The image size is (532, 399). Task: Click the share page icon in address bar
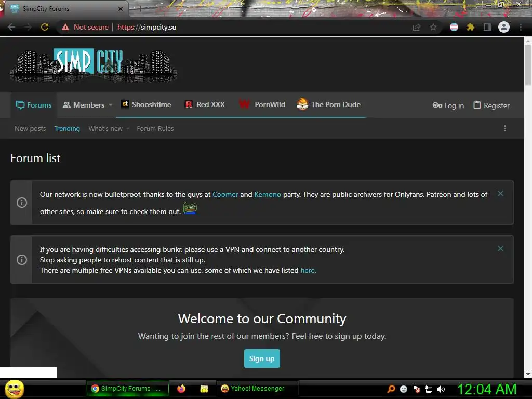pos(417,27)
